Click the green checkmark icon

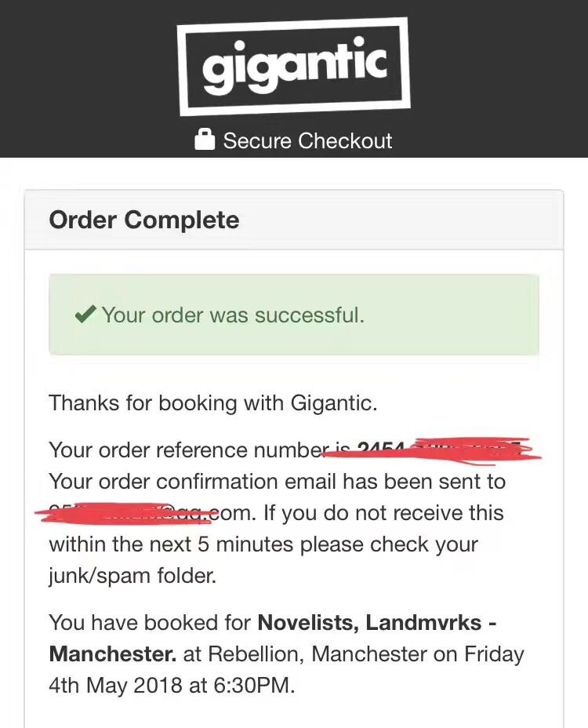(84, 315)
